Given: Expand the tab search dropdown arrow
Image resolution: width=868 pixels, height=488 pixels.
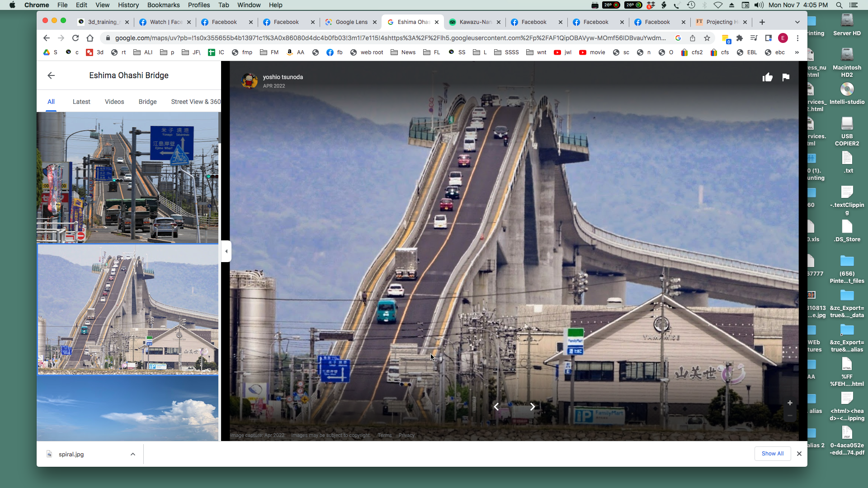Looking at the screenshot, I should [x=797, y=22].
